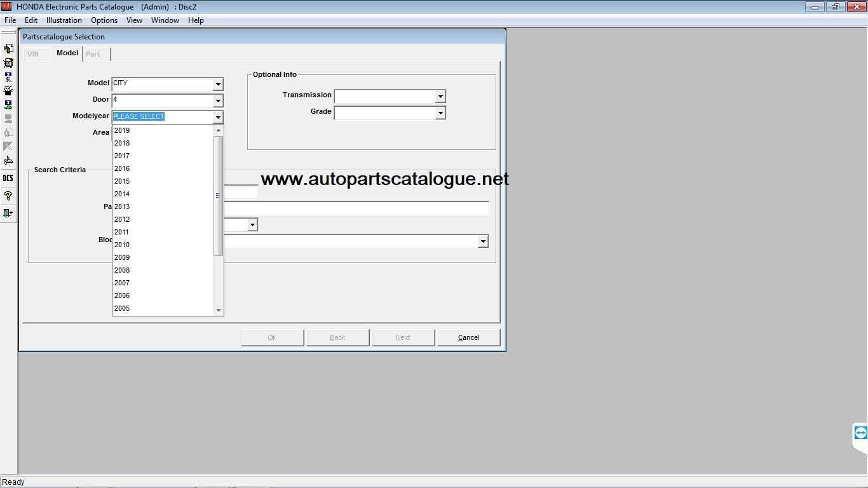Open the DCS toolbar button
The image size is (868, 488).
pos(8,178)
